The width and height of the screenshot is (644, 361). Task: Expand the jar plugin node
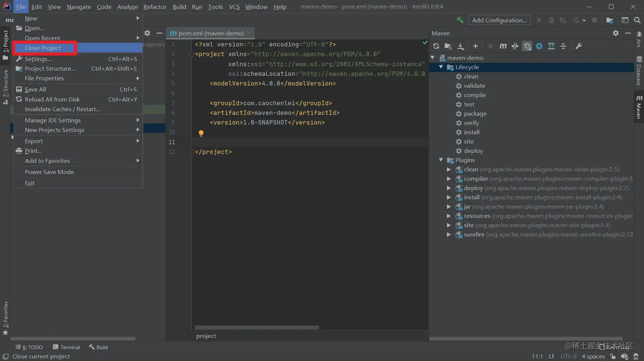click(449, 206)
